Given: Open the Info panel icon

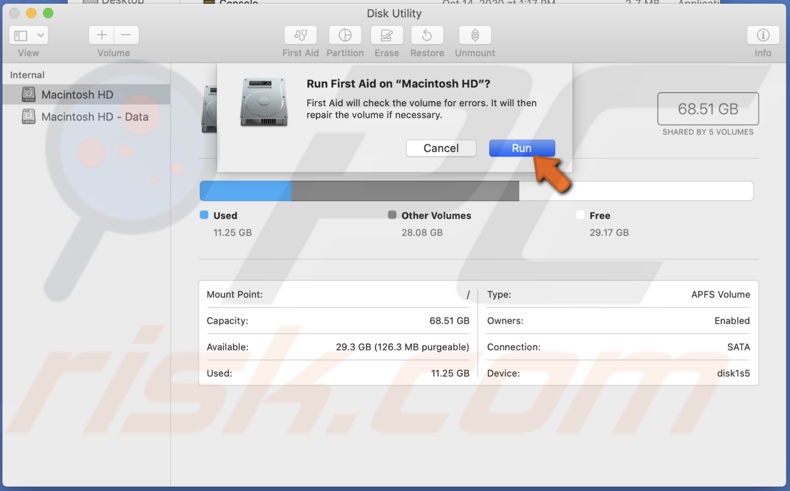Looking at the screenshot, I should pos(763,35).
